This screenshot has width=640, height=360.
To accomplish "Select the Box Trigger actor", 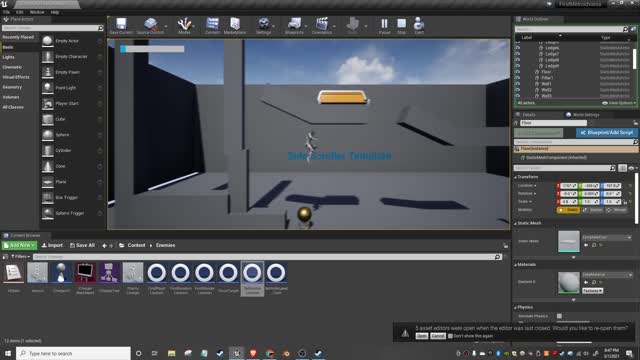I will tap(72, 197).
